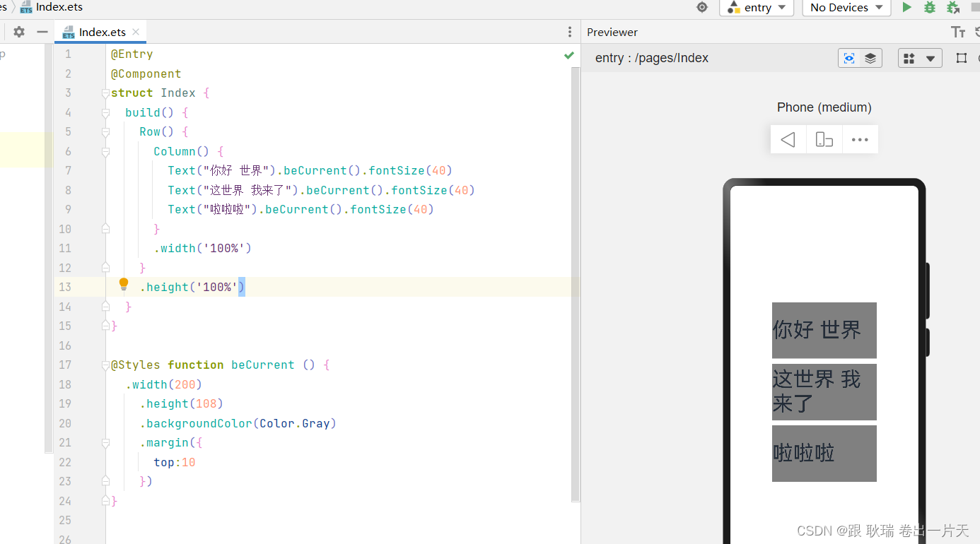Click the green checkmark inspection indicator

tap(569, 55)
